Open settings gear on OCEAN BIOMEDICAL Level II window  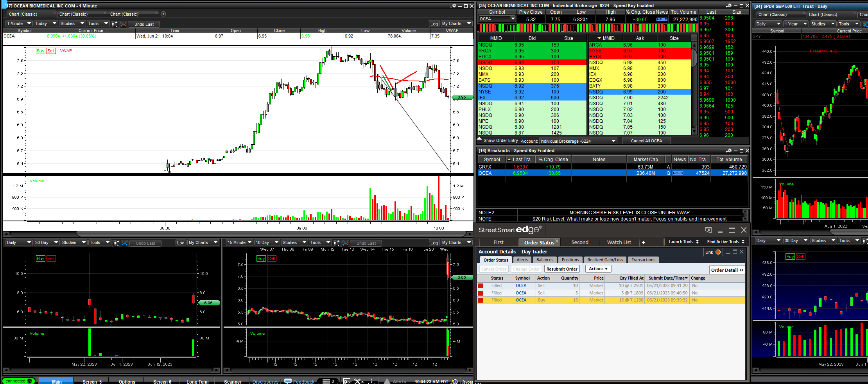coord(728,5)
